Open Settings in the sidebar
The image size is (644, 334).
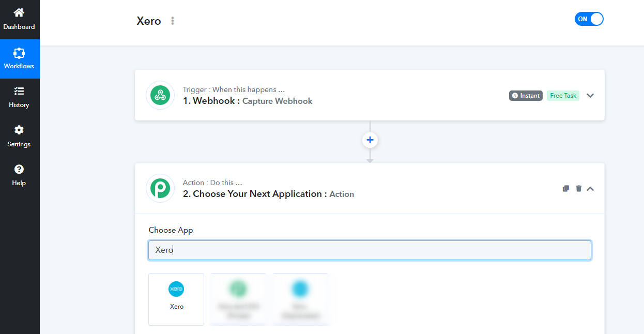(19, 137)
